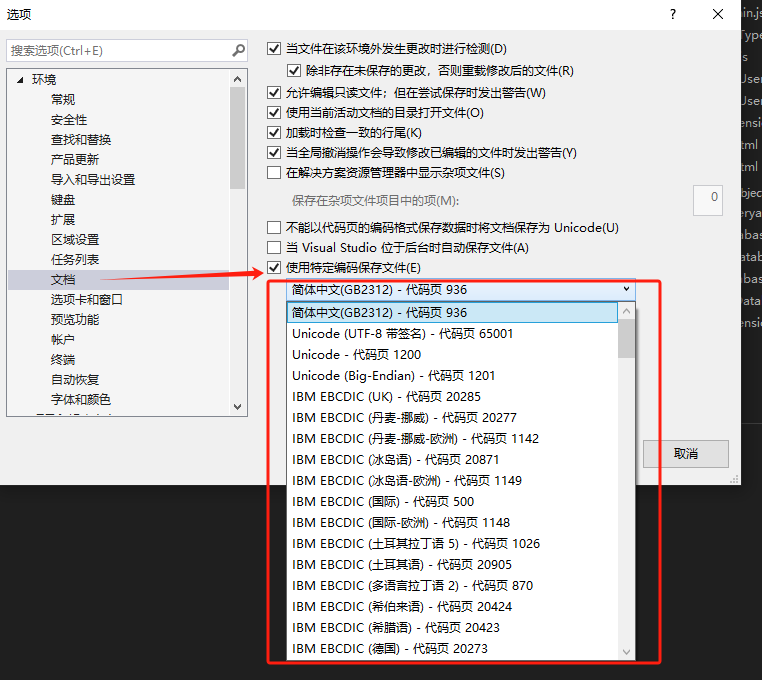Select IBM EBCDIC (国际) 代码页 500

383,501
